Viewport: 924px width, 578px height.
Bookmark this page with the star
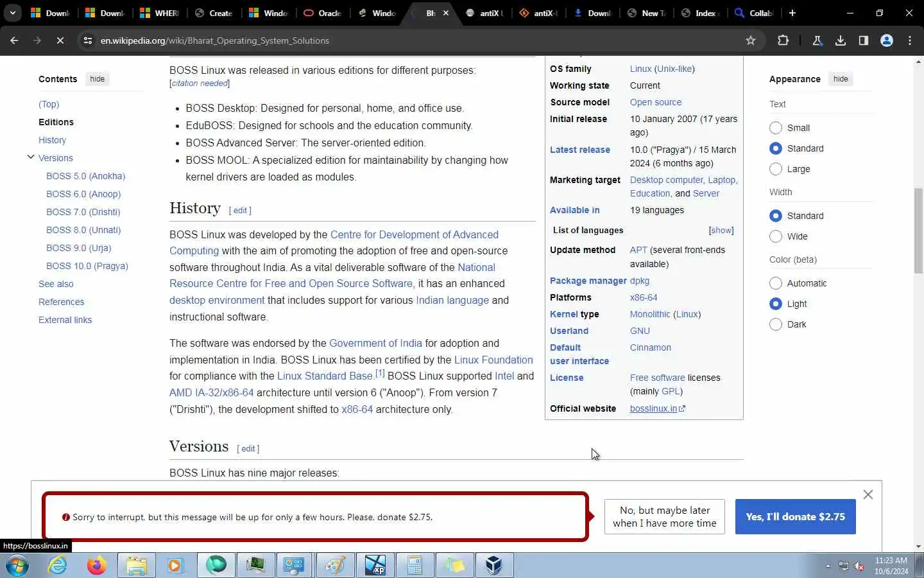[x=751, y=40]
